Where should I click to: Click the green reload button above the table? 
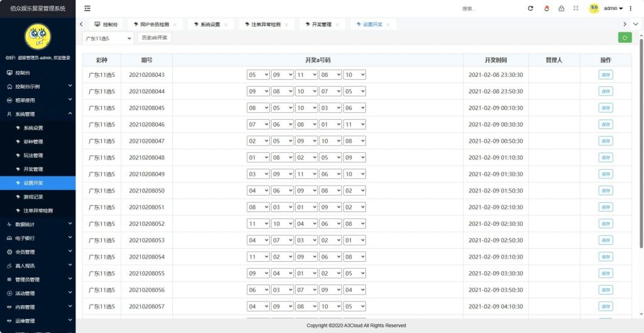[x=625, y=38]
